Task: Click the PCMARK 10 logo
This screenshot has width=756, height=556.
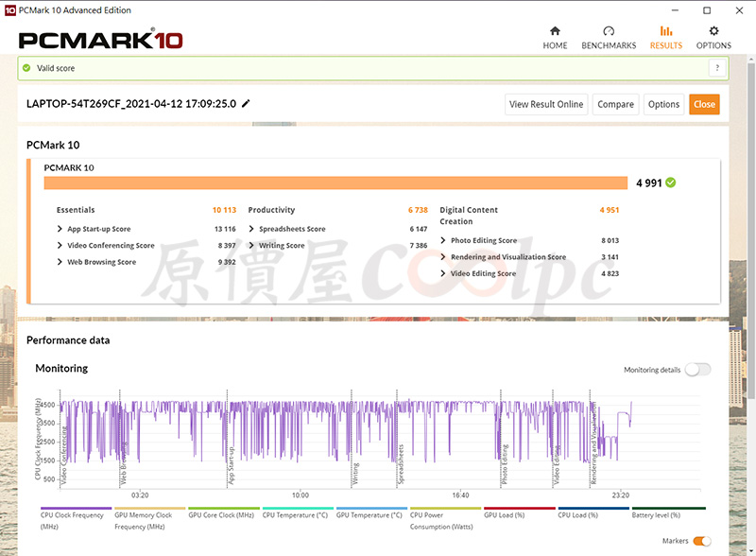Action: click(101, 40)
